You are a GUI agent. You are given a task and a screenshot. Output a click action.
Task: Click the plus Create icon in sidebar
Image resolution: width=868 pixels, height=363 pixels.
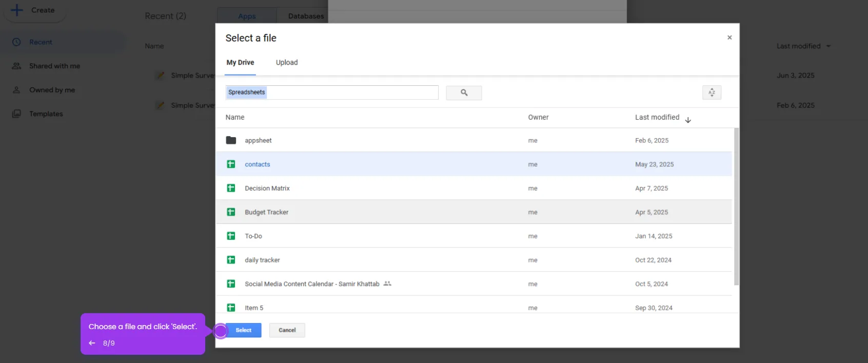(17, 10)
